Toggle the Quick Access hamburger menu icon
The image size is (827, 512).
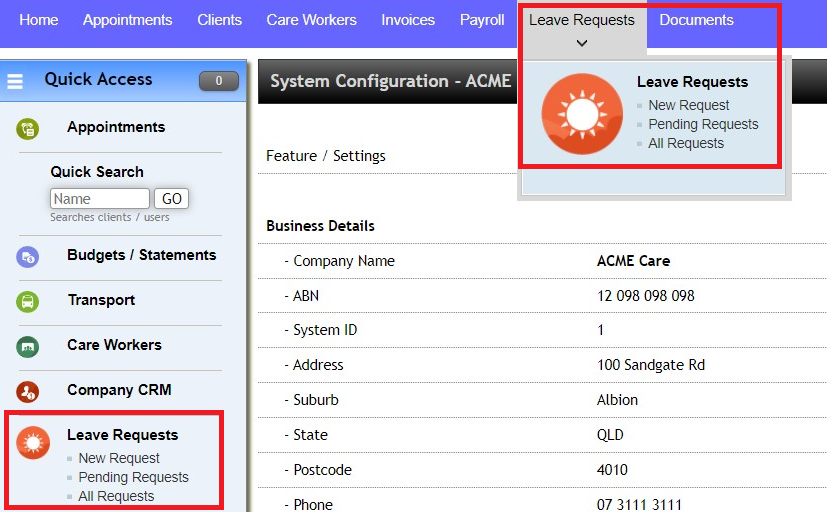(15, 81)
